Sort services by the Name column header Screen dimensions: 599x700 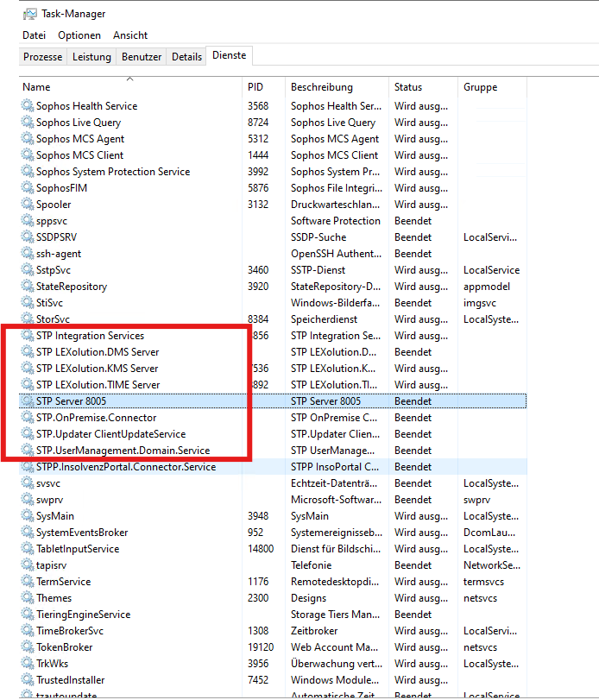click(131, 87)
